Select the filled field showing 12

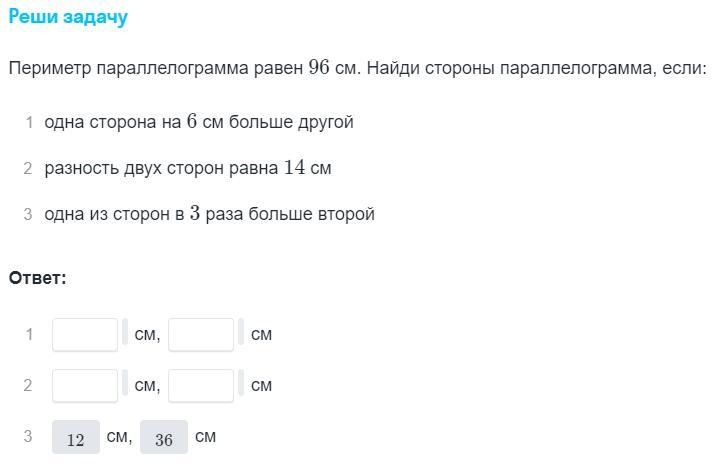coord(76,438)
